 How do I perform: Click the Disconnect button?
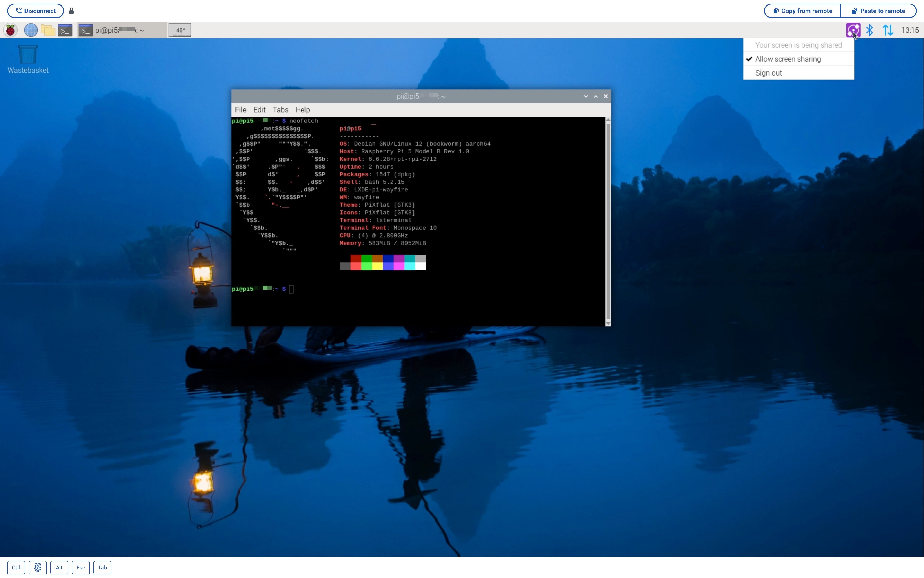click(36, 11)
